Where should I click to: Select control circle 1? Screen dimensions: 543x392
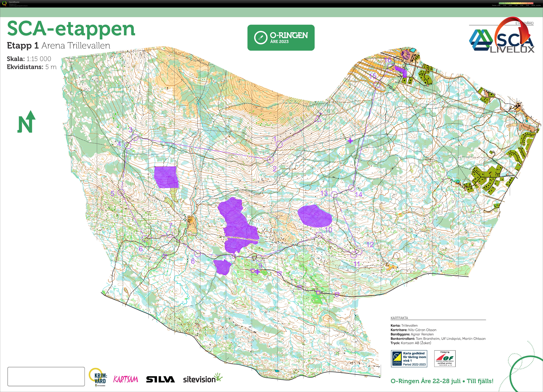[x=279, y=144]
